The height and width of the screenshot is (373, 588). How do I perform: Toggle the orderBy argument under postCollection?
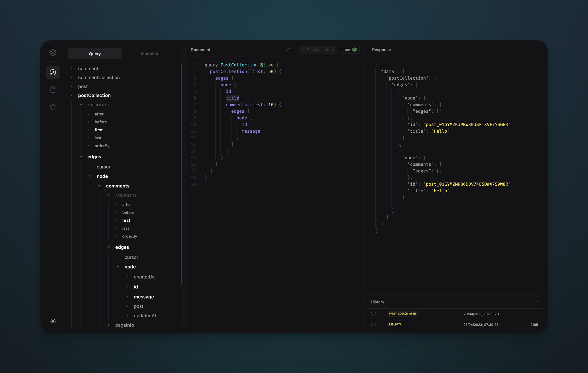tap(102, 146)
